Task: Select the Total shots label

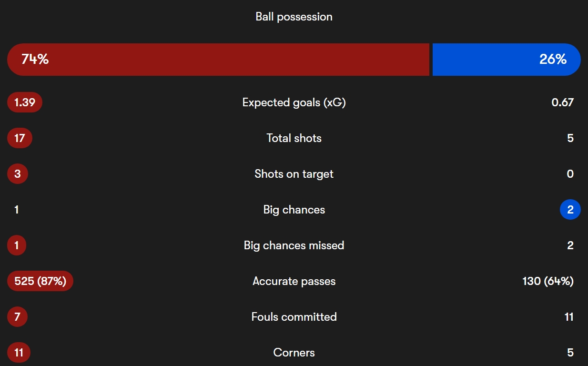Action: [294, 138]
